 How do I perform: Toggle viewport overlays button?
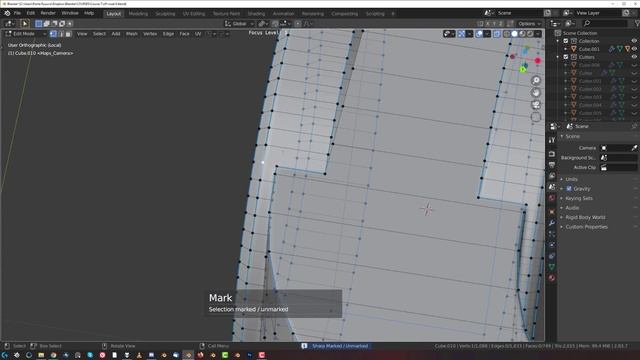click(479, 34)
